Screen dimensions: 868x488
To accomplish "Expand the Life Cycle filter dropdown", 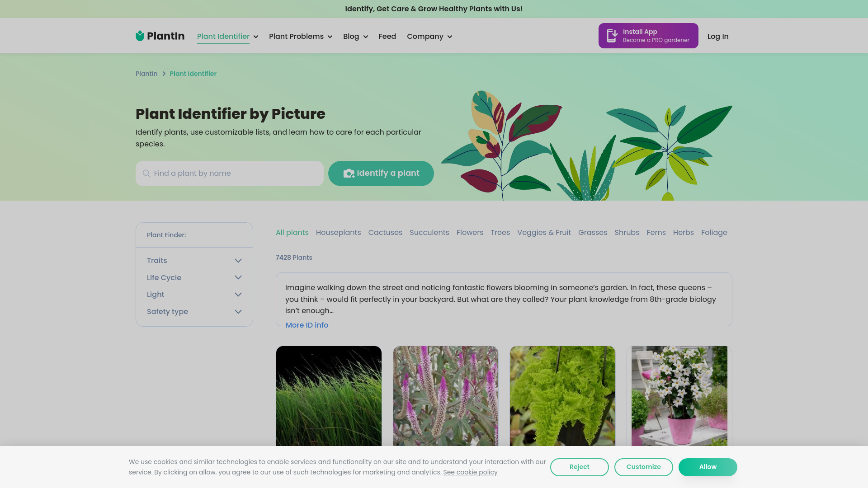I will click(194, 277).
